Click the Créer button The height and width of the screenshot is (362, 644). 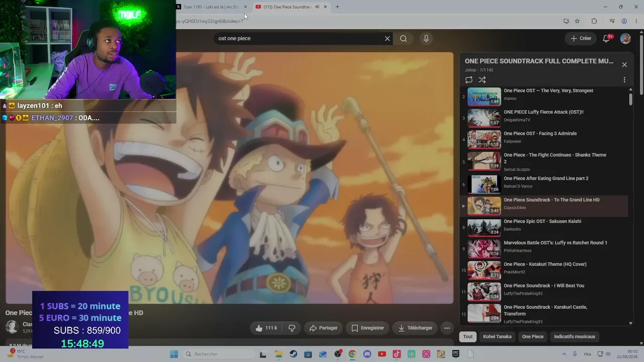point(581,38)
